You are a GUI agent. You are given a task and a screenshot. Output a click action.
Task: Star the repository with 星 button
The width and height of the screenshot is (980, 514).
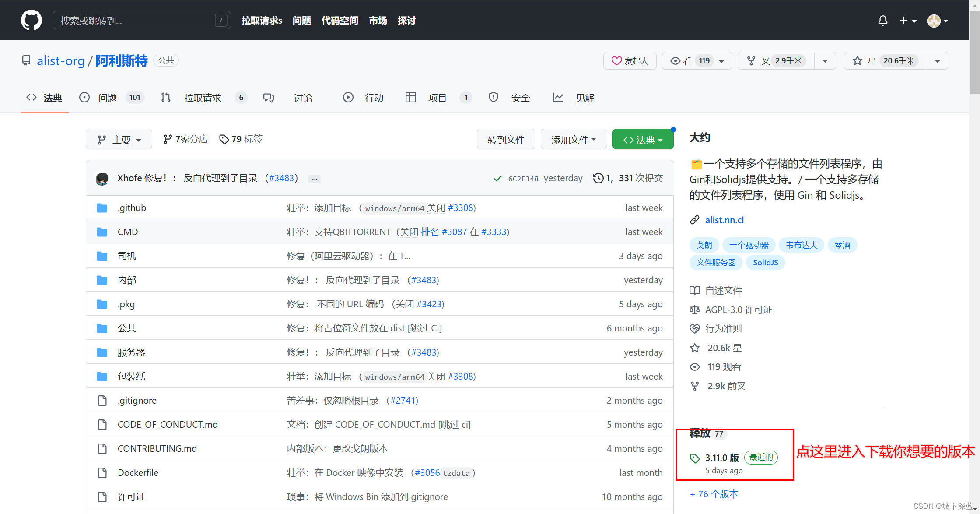click(885, 61)
